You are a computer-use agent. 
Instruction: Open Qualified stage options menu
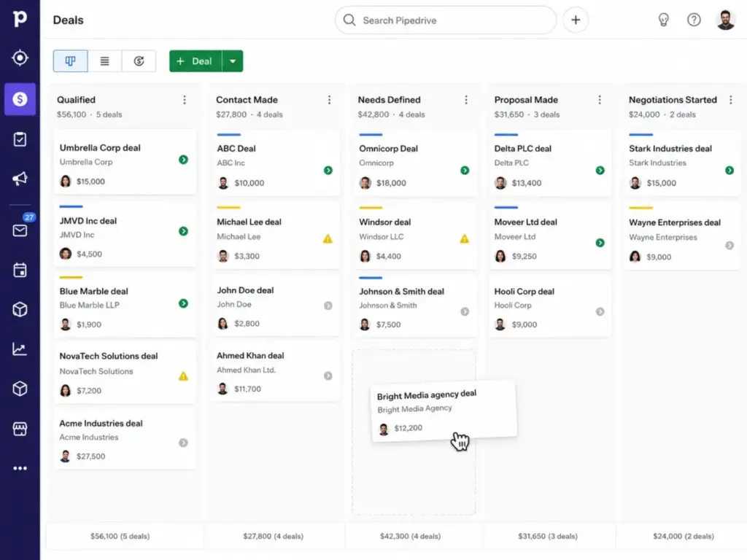pyautogui.click(x=185, y=99)
